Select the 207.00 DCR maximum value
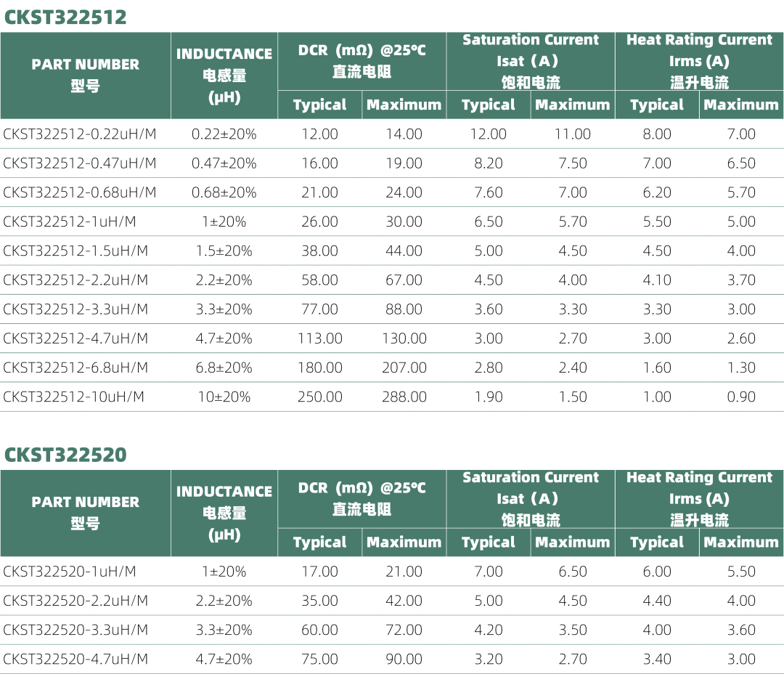The height and width of the screenshot is (674, 784). [x=404, y=368]
